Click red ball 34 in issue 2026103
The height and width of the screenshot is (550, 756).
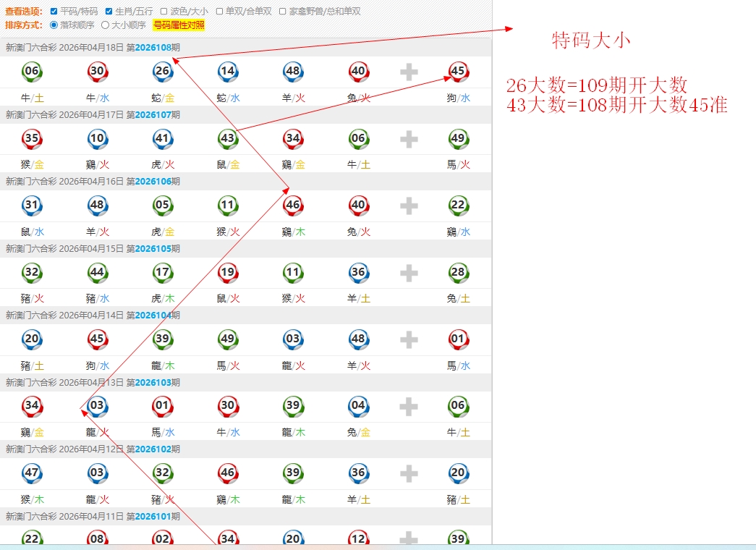coord(32,406)
